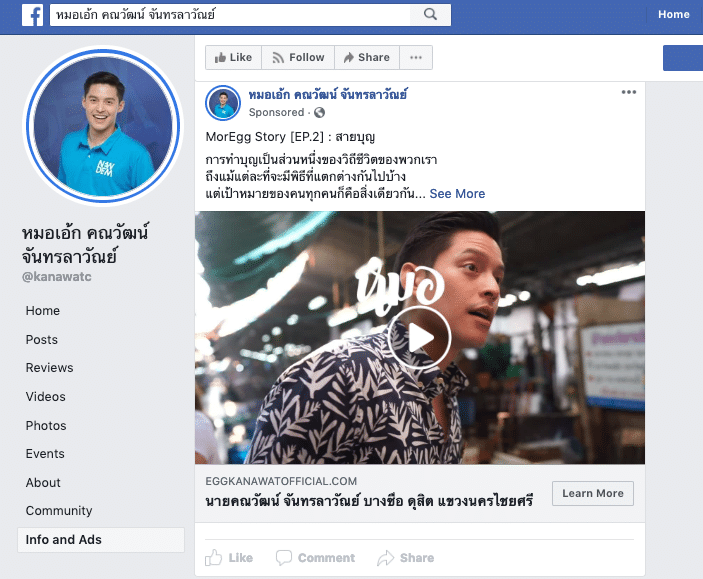Open the Info and Ads tab
The height and width of the screenshot is (579, 703).
64,540
